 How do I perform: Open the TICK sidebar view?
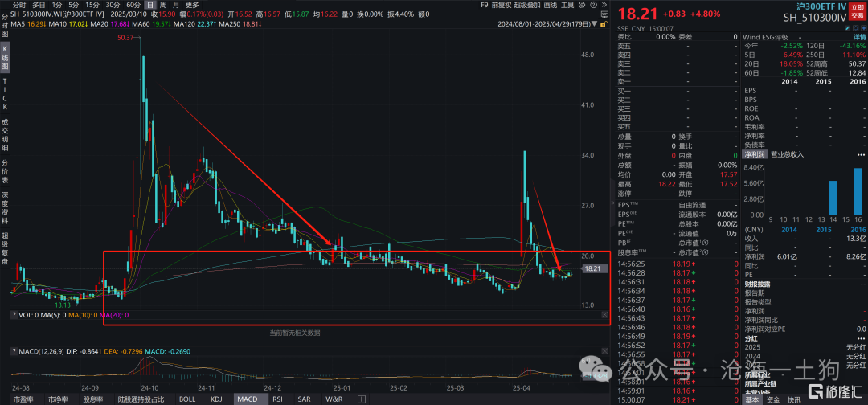(x=5, y=94)
